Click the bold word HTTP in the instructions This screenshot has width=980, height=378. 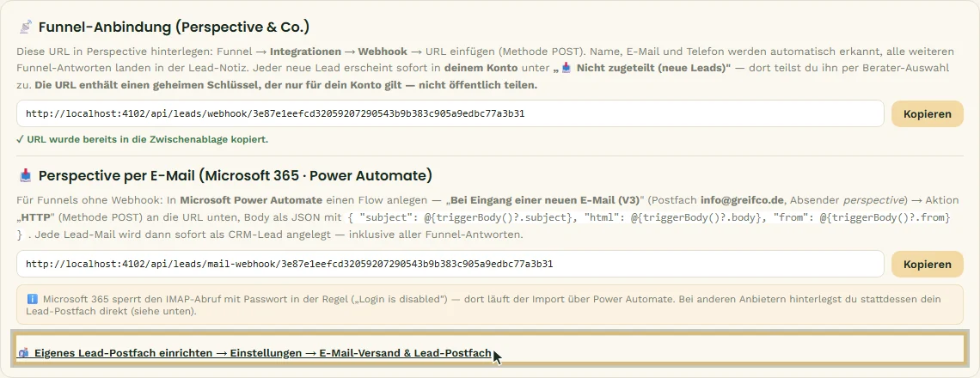pyautogui.click(x=36, y=217)
